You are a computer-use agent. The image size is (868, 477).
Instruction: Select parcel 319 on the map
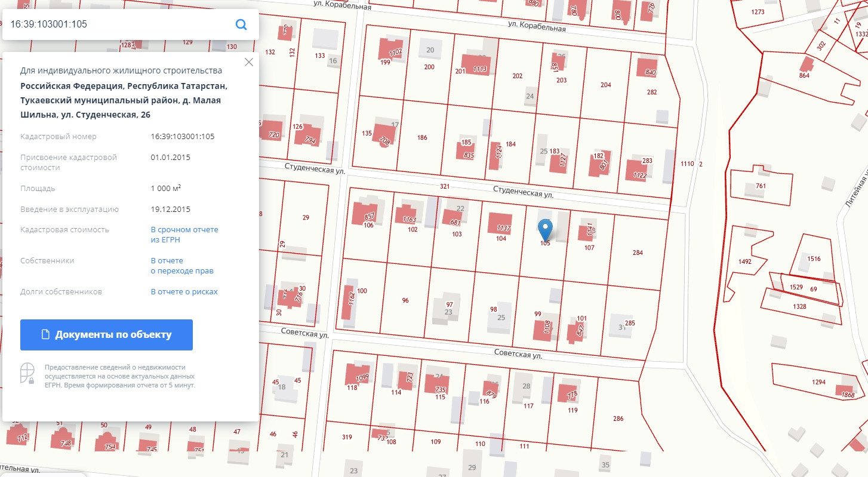[347, 437]
